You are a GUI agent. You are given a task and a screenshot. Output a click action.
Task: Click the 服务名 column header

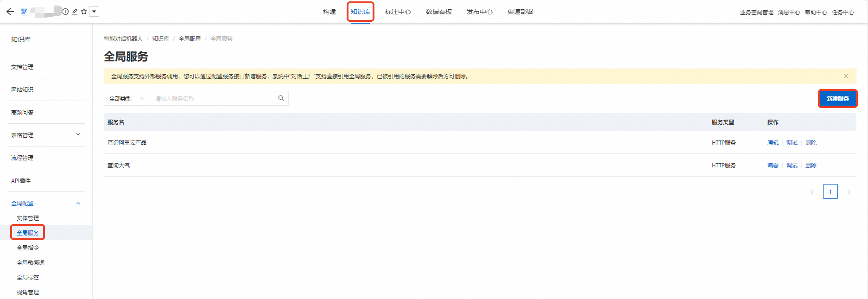point(116,122)
